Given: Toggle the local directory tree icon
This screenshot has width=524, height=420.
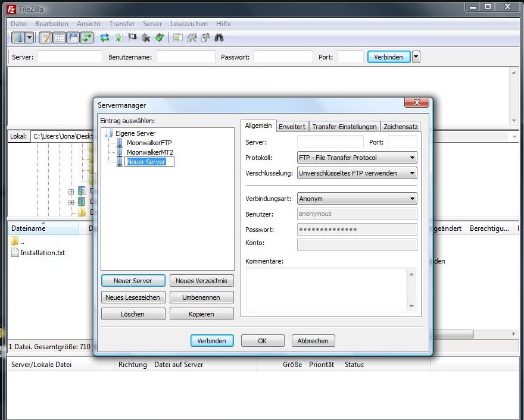Looking at the screenshot, I should [60, 37].
